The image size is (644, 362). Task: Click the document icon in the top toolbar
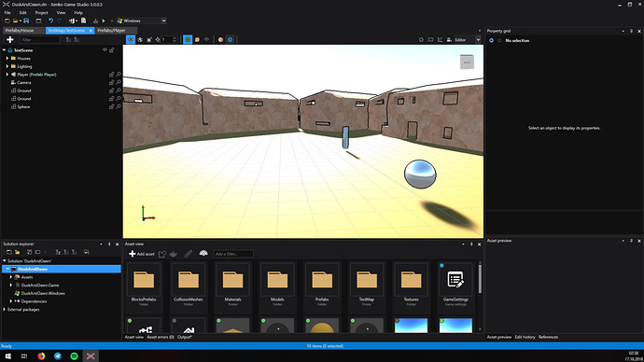point(83,21)
